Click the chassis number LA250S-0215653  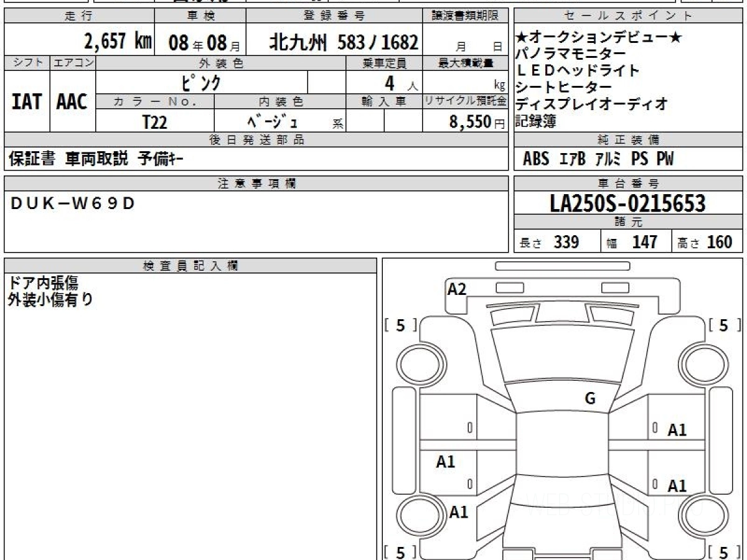click(x=627, y=203)
